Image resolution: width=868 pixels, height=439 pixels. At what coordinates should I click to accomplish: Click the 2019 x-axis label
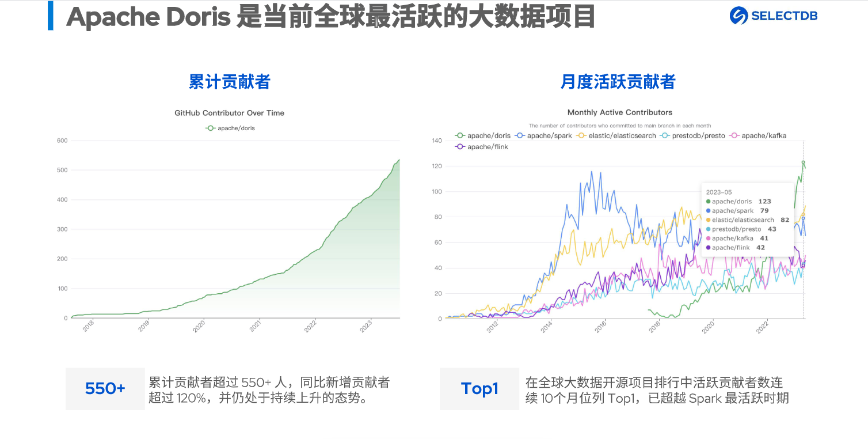144,327
